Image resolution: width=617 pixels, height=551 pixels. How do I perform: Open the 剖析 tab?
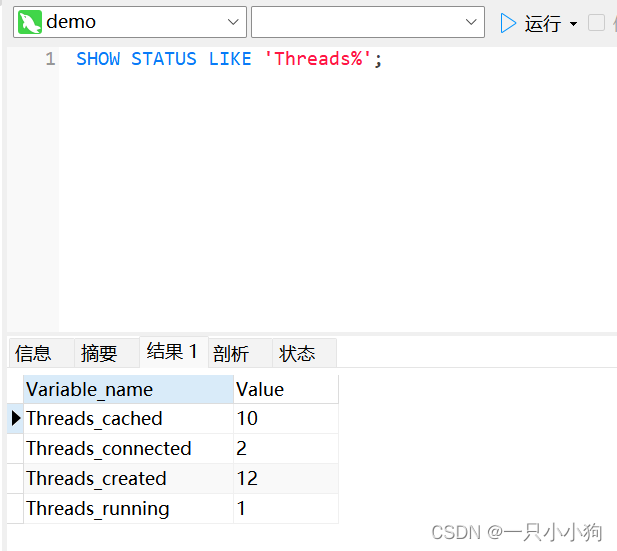pos(240,353)
